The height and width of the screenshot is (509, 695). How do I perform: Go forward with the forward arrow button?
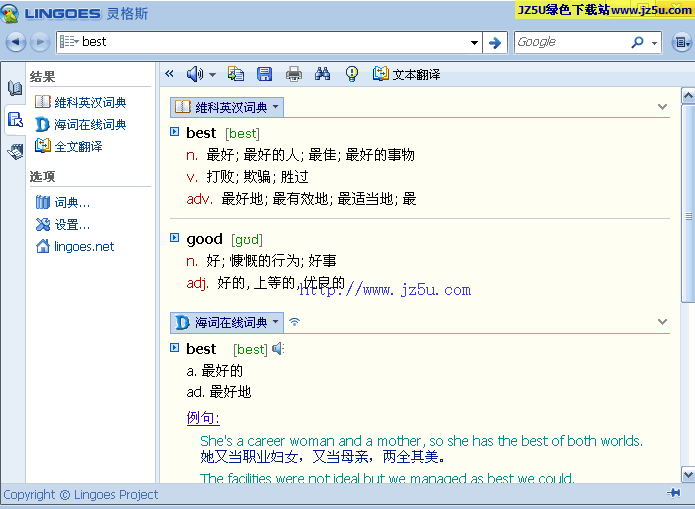click(40, 42)
